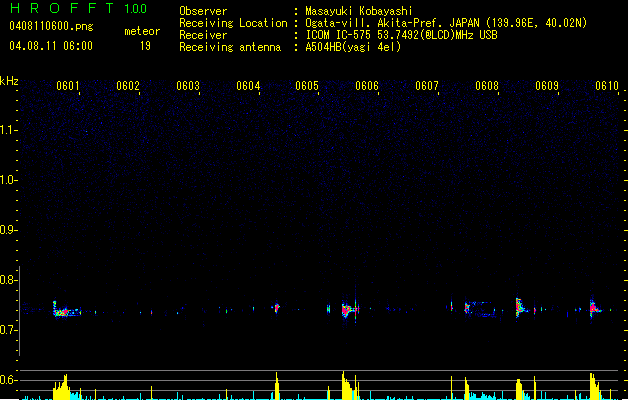Click the 0607 time marker
This screenshot has height=400, width=629.
tap(427, 86)
